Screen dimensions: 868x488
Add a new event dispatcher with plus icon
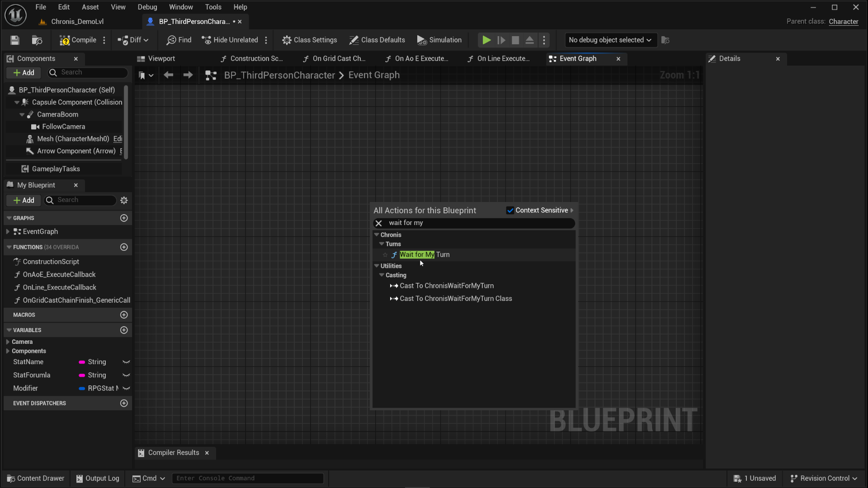point(124,404)
